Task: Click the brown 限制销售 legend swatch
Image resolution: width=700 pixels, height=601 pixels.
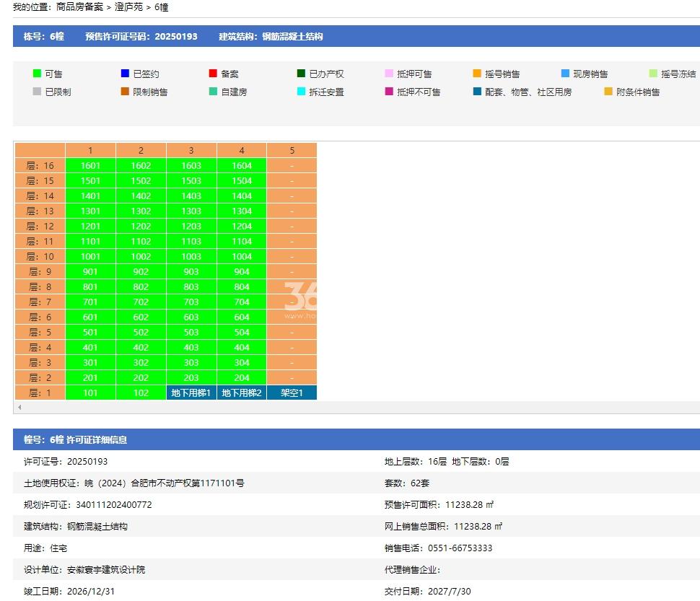Action: coord(125,91)
